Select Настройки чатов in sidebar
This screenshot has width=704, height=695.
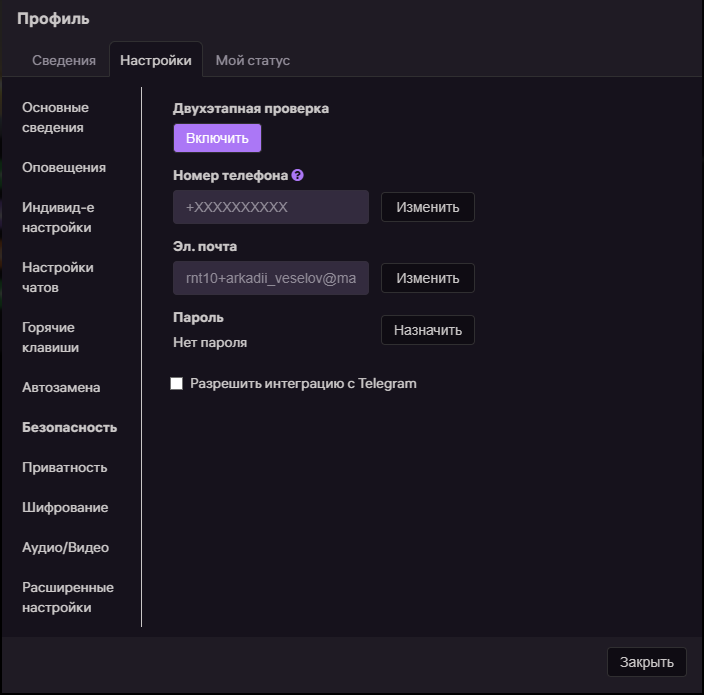point(58,277)
